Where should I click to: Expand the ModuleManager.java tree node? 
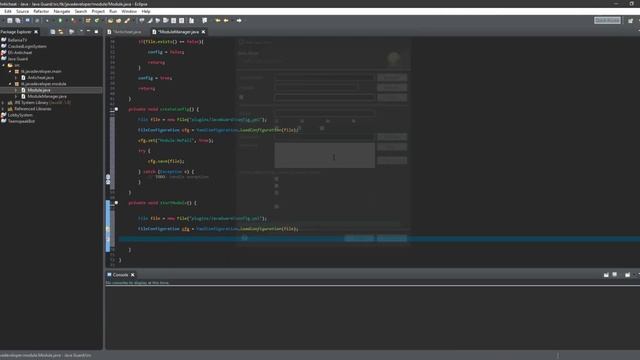[x=16, y=96]
